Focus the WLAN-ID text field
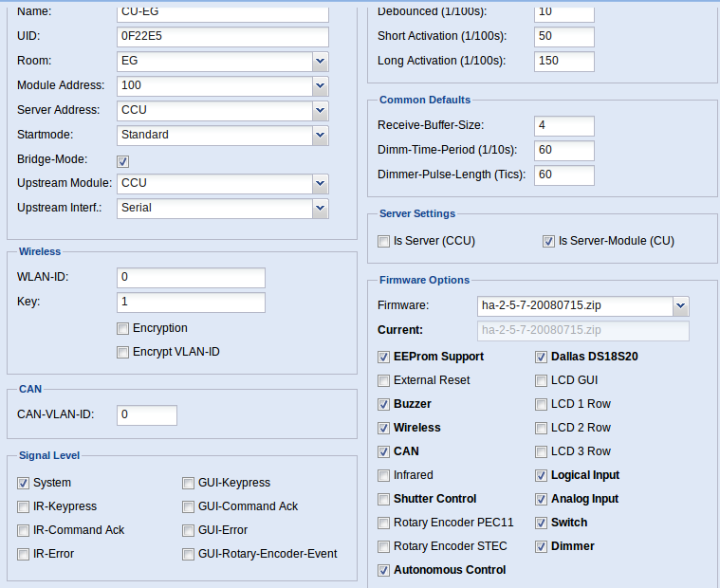The width and height of the screenshot is (720, 588). [191, 278]
